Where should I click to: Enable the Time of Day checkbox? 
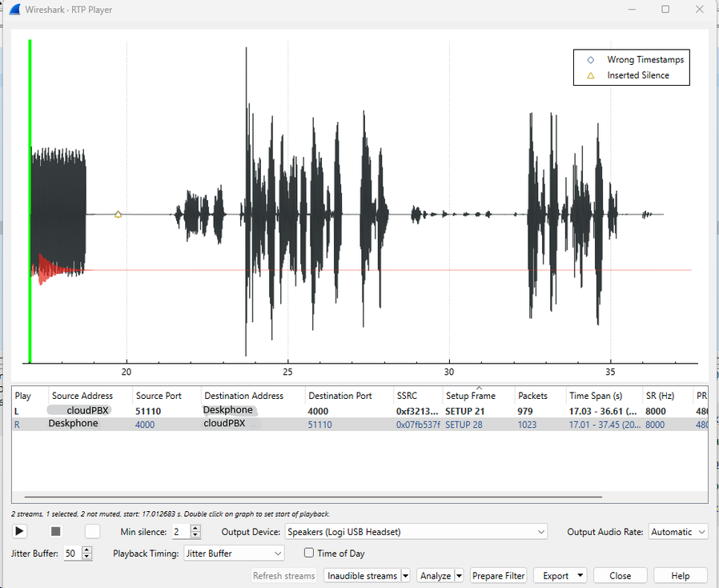[x=309, y=553]
